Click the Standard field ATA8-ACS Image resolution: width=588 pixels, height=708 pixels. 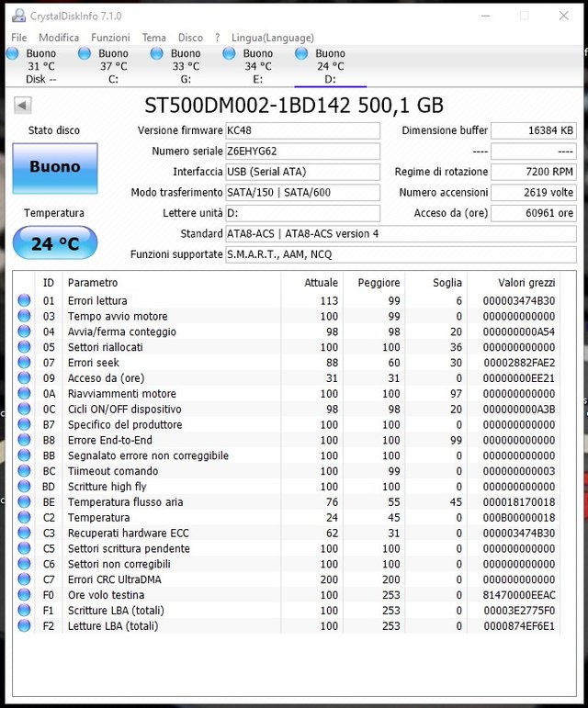[x=401, y=234]
